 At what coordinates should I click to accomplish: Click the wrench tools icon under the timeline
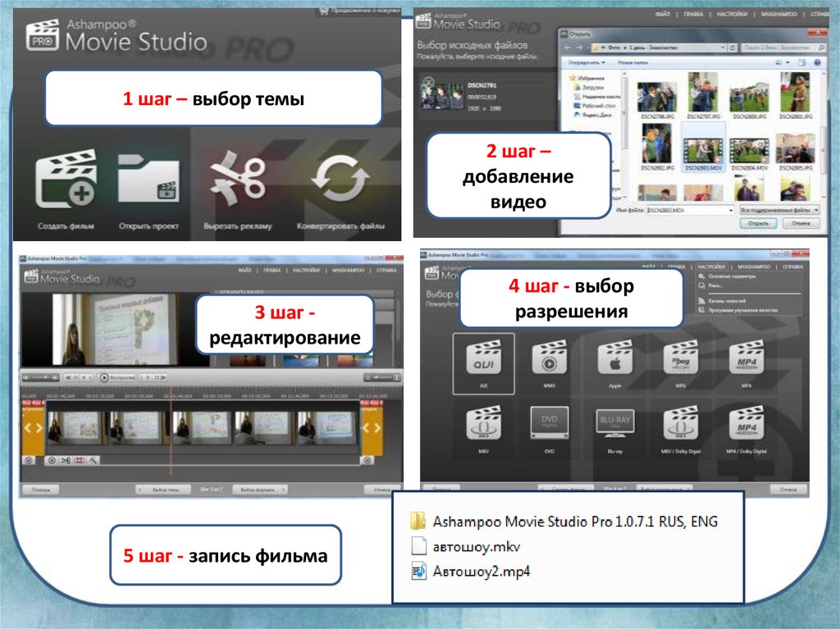94,460
